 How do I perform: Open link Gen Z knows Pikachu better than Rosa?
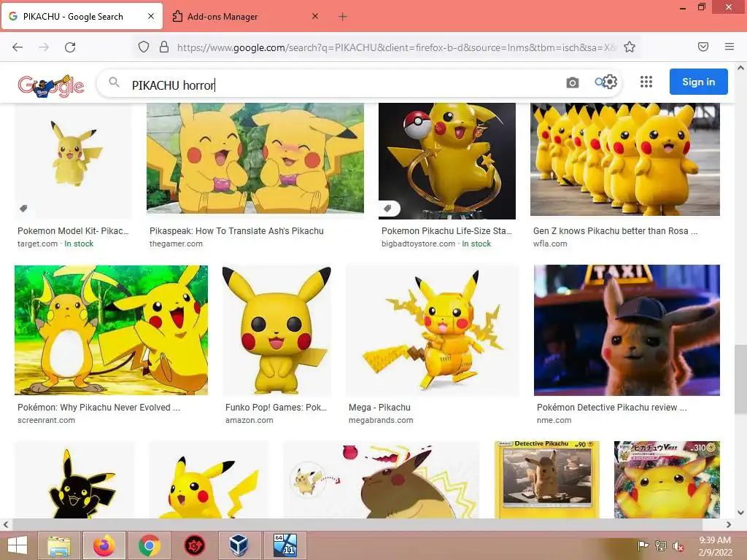(615, 231)
